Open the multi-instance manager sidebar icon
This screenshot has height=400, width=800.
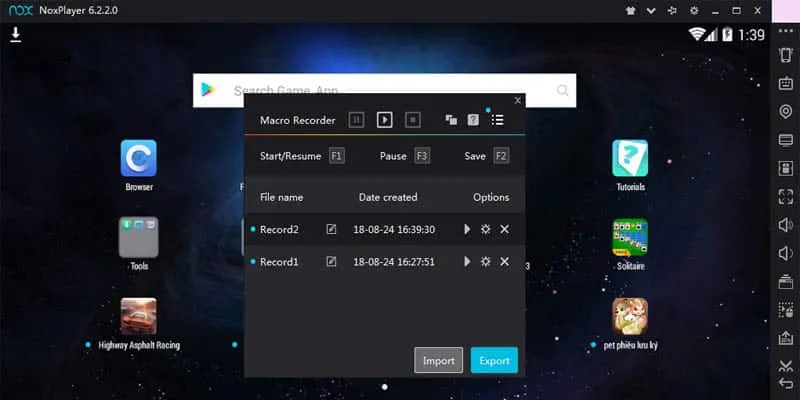(786, 281)
